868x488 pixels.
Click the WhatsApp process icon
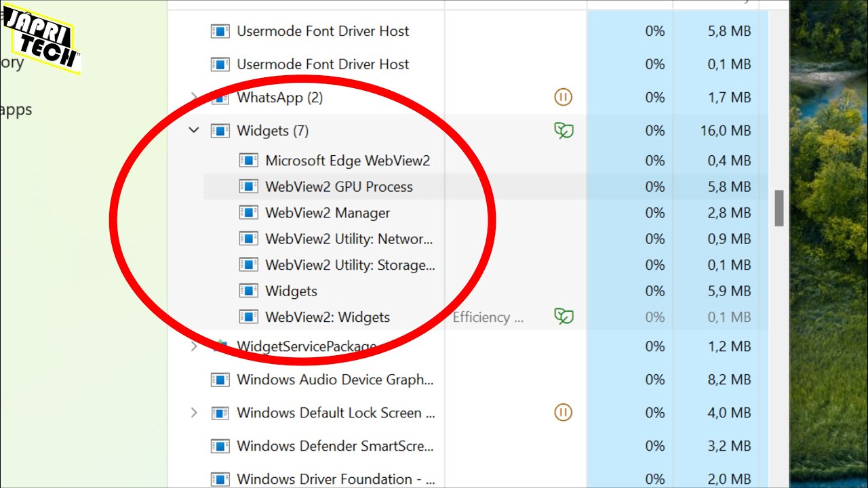tap(220, 98)
